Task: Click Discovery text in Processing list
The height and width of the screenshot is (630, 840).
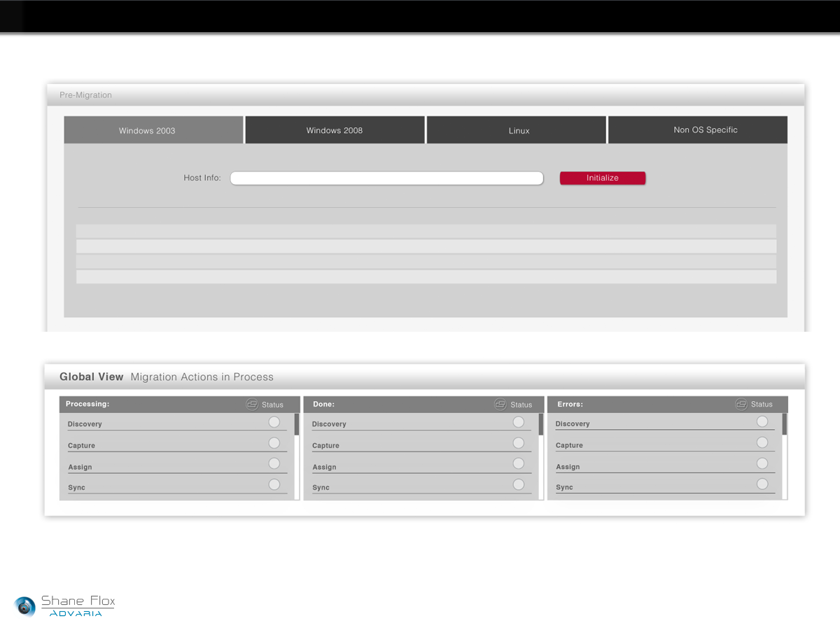Action: pos(85,424)
